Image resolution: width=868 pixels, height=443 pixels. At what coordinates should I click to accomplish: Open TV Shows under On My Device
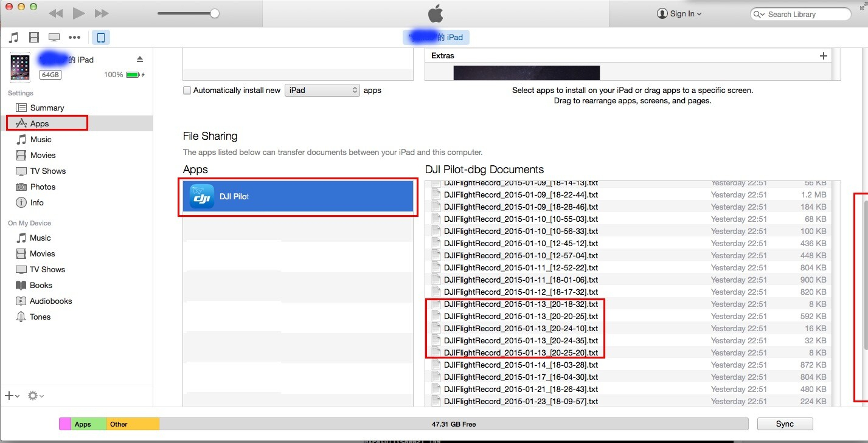tap(47, 269)
